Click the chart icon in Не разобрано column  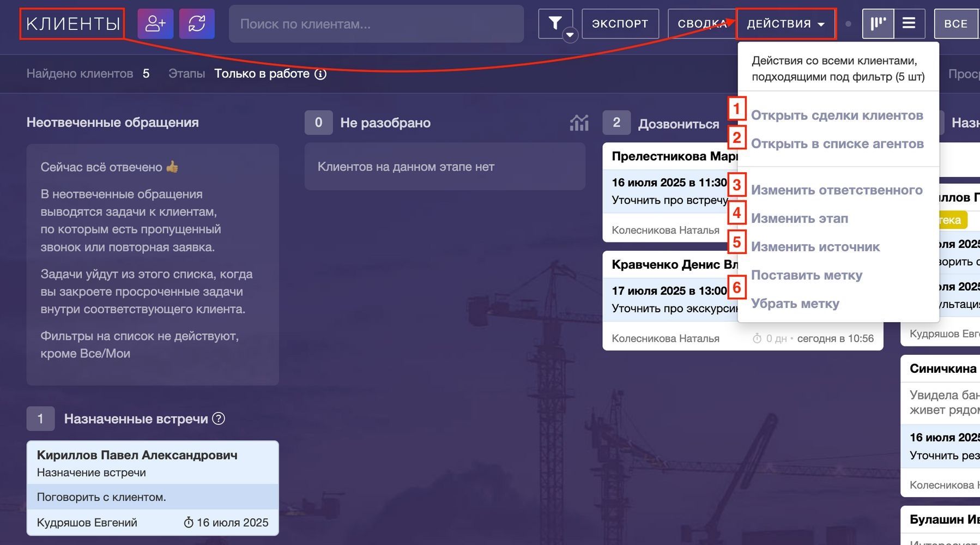click(579, 123)
